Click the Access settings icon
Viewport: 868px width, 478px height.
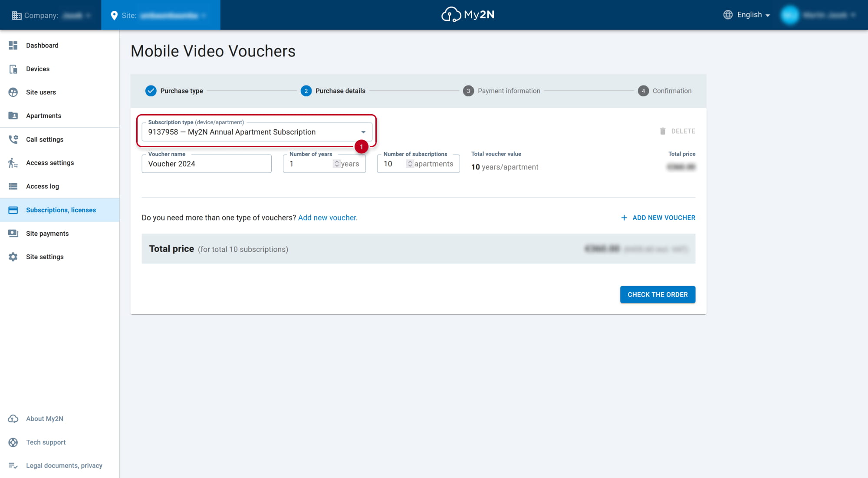click(x=13, y=163)
